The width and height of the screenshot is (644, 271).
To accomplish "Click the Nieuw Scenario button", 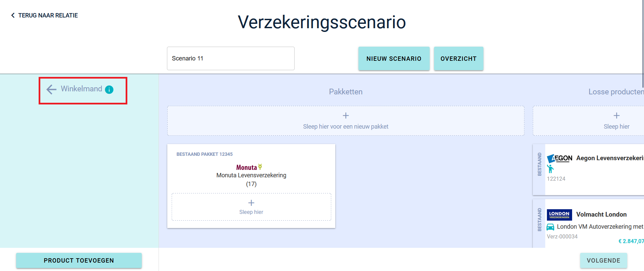I will point(394,58).
